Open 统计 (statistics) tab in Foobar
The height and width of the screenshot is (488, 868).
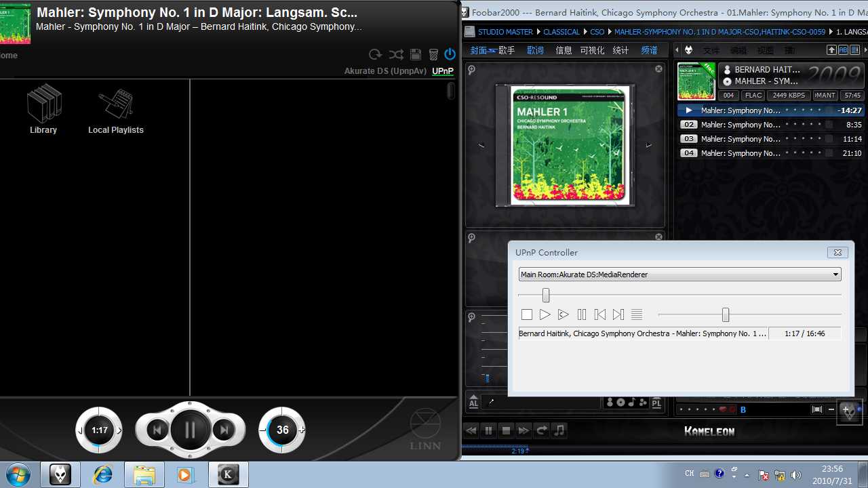(620, 50)
